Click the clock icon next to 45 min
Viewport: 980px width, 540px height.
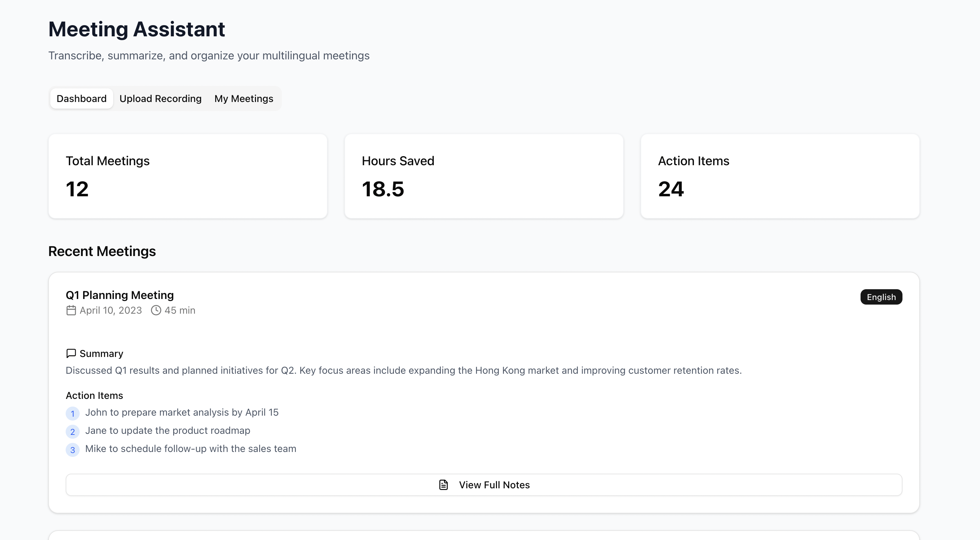(156, 310)
